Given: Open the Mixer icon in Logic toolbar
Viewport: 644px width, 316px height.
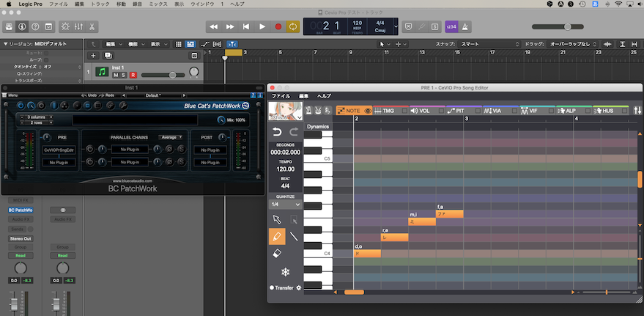Looking at the screenshot, I should [x=78, y=26].
